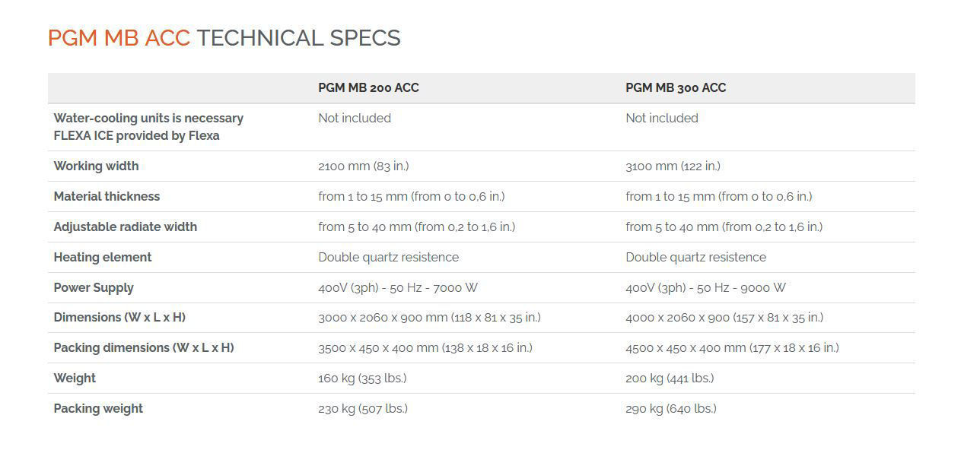Click the Adjustable radiate width label
The image size is (980, 453).
click(125, 226)
